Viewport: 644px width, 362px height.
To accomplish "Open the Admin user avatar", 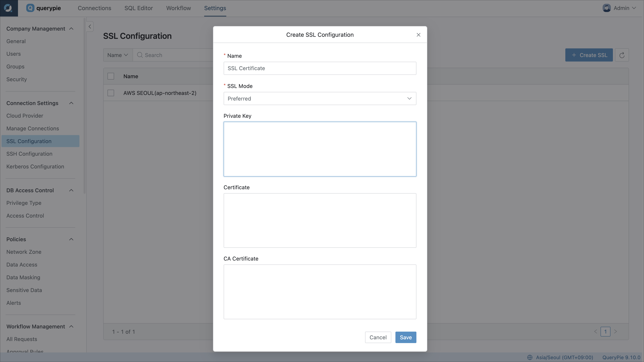I will pos(607,8).
